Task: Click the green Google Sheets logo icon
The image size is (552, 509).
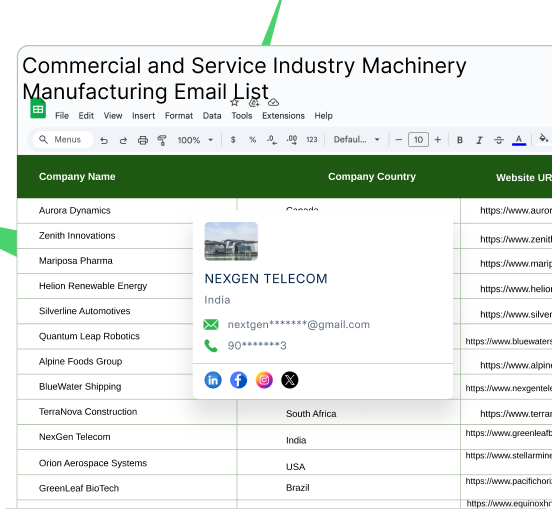Action: tap(38, 109)
